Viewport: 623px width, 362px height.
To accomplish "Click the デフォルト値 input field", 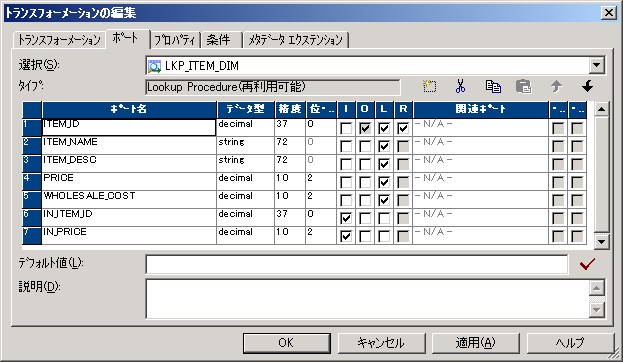I will (x=356, y=264).
